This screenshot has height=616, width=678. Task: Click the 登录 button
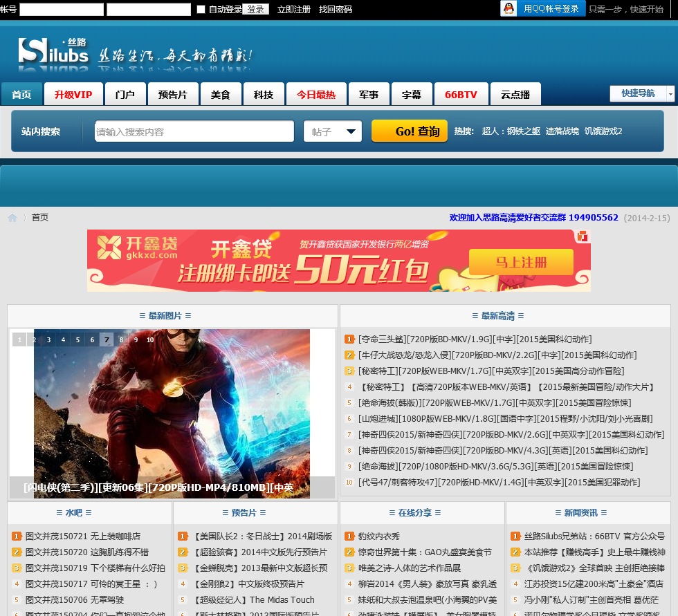(255, 9)
